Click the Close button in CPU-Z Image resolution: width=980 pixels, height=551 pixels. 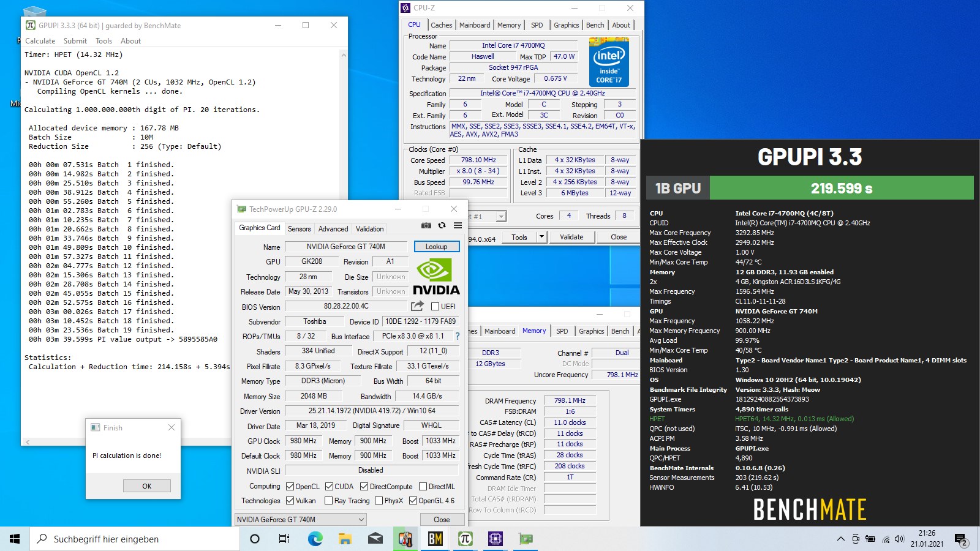tap(619, 237)
